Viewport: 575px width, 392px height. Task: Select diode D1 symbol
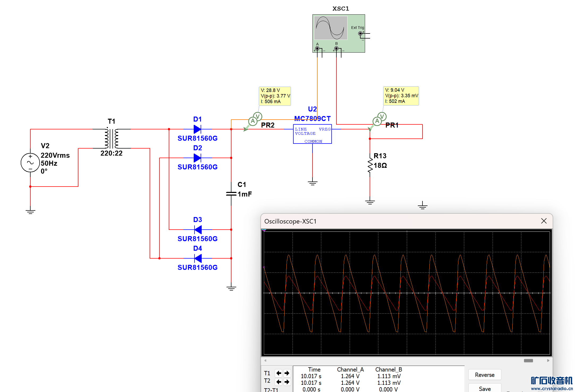(x=197, y=129)
